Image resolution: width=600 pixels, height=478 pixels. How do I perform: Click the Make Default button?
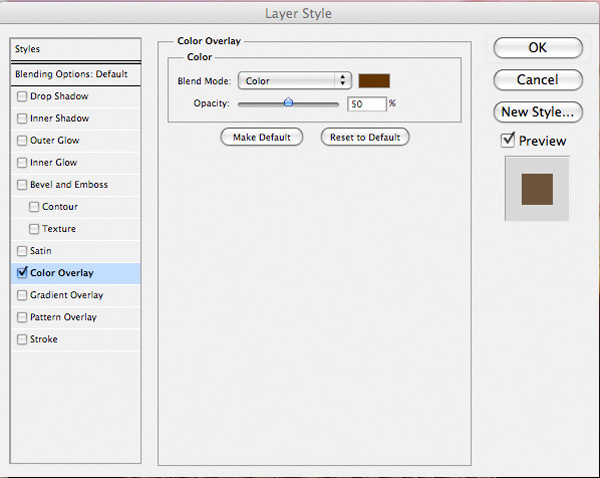[x=262, y=137]
